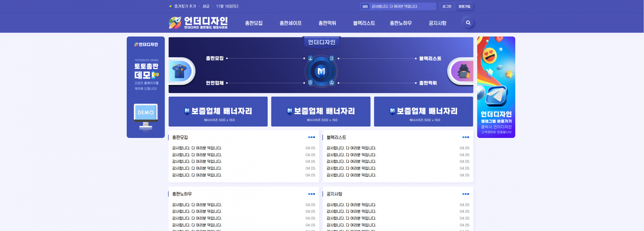The height and width of the screenshot is (231, 644).
Task: Click the left 보증업체 배너자리 banner
Action: (x=218, y=111)
